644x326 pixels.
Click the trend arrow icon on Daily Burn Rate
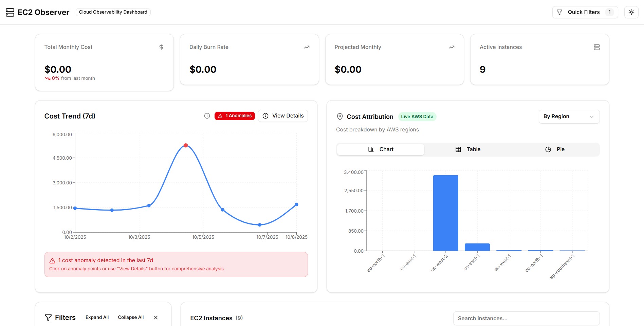306,47
